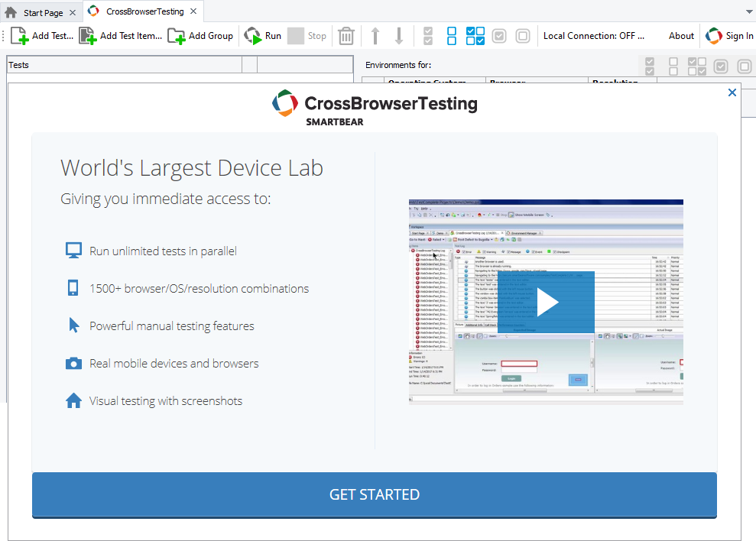The height and width of the screenshot is (541, 756).
Task: Toggle Local Connection OFF setting
Action: [593, 36]
